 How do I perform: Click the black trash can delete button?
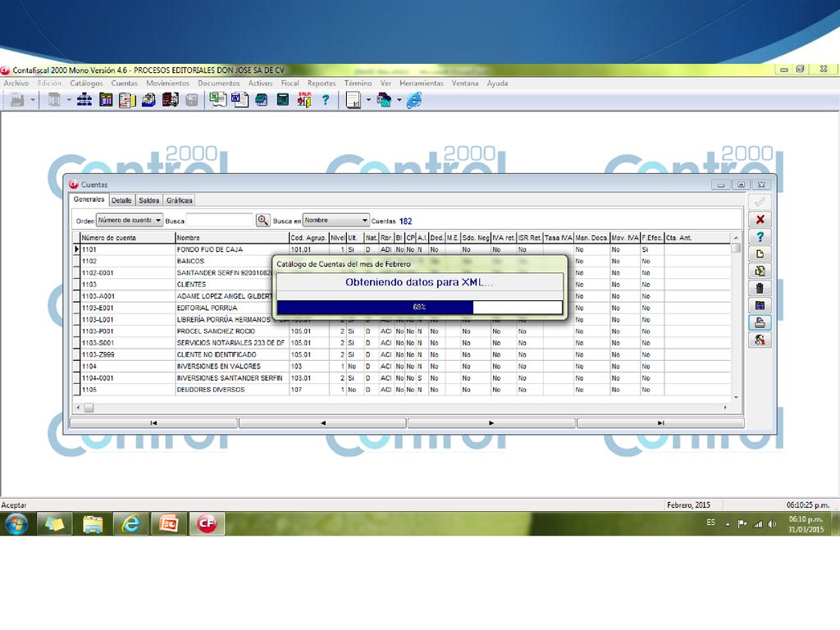tap(760, 288)
